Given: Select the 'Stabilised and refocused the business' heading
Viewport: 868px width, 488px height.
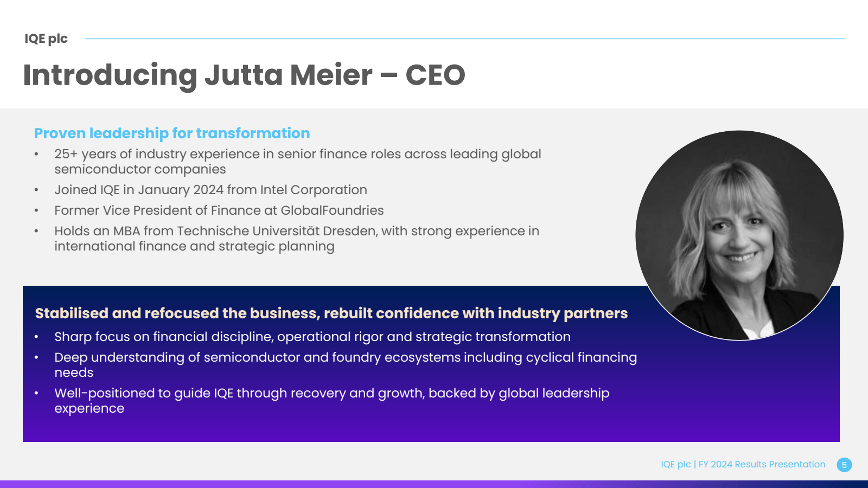Looking at the screenshot, I should pyautogui.click(x=331, y=313).
